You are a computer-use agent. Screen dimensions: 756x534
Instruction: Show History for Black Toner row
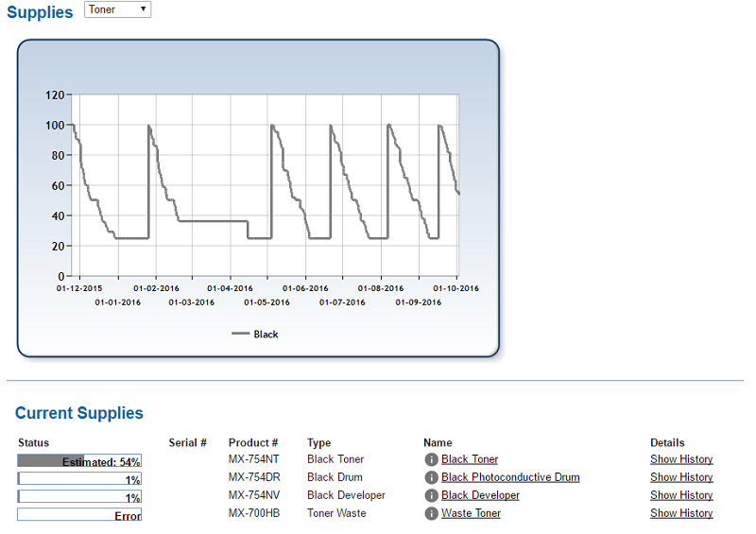[x=681, y=459]
